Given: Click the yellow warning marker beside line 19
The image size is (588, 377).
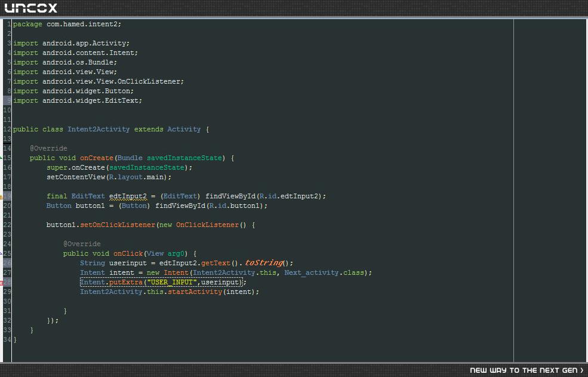Looking at the screenshot, I should coord(1,197).
